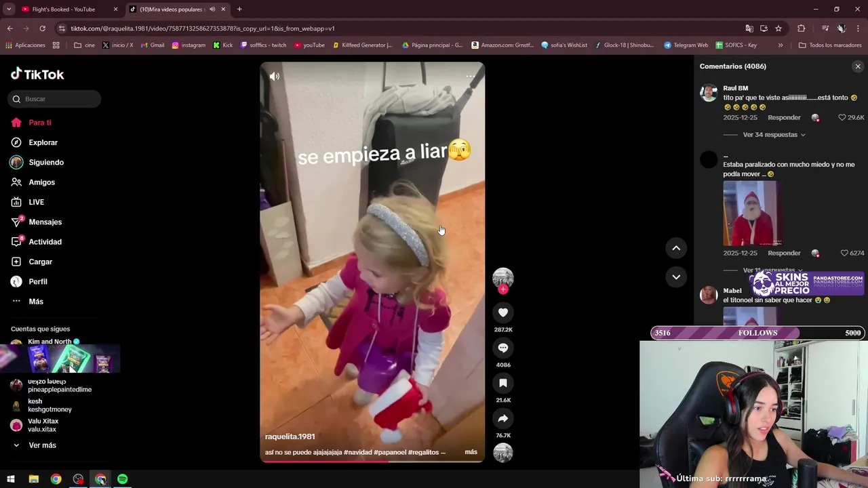The image size is (868, 488).
Task: Like the video with the heart icon
Action: tap(503, 312)
